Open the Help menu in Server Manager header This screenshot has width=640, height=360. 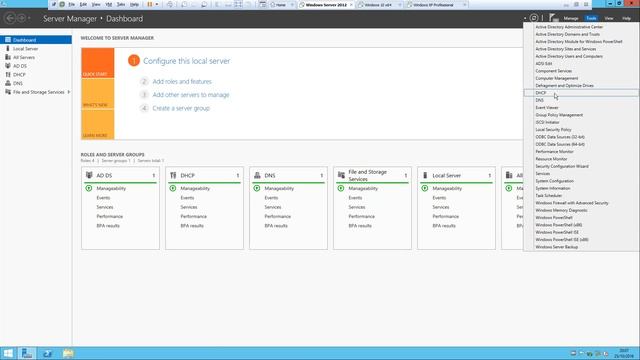(626, 18)
